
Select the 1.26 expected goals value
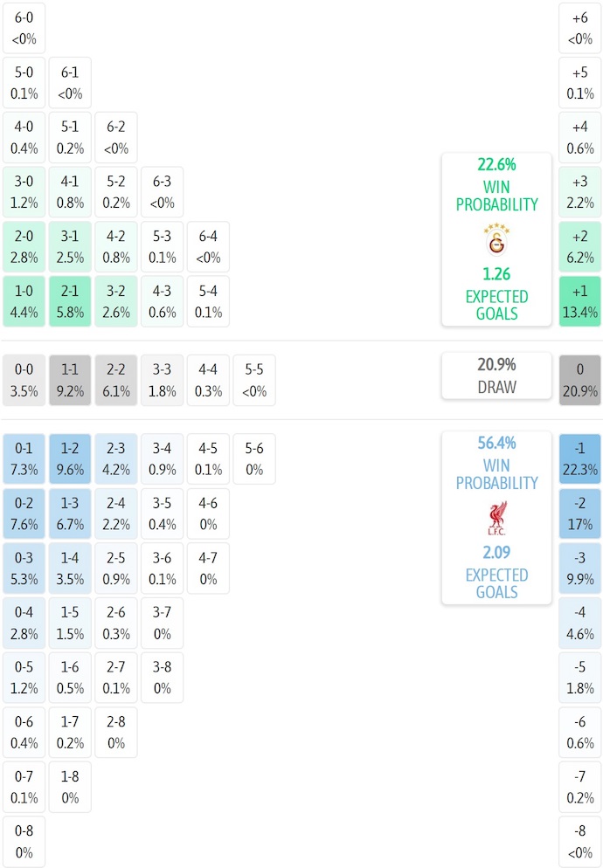(496, 273)
